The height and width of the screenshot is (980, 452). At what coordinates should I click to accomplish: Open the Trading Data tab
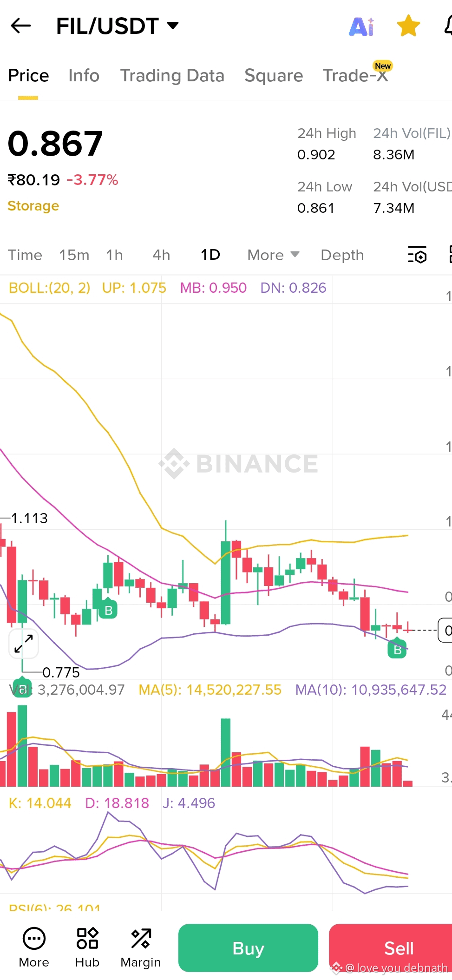tap(172, 76)
